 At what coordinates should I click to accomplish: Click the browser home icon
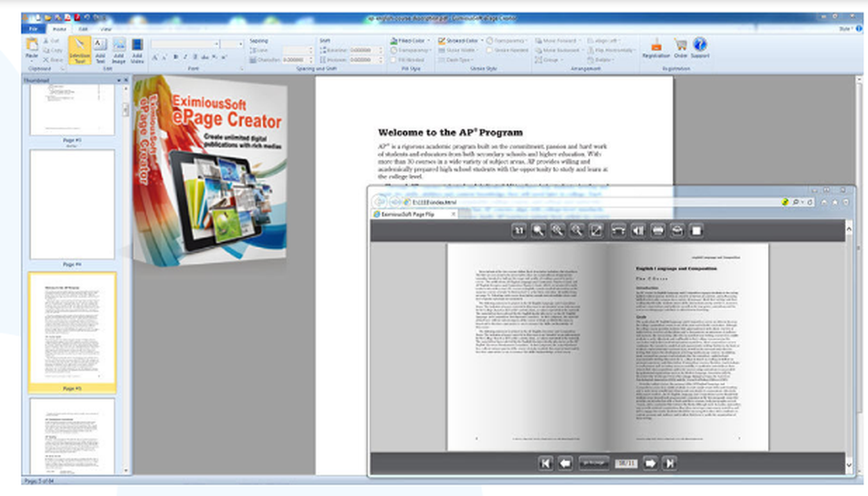point(824,202)
